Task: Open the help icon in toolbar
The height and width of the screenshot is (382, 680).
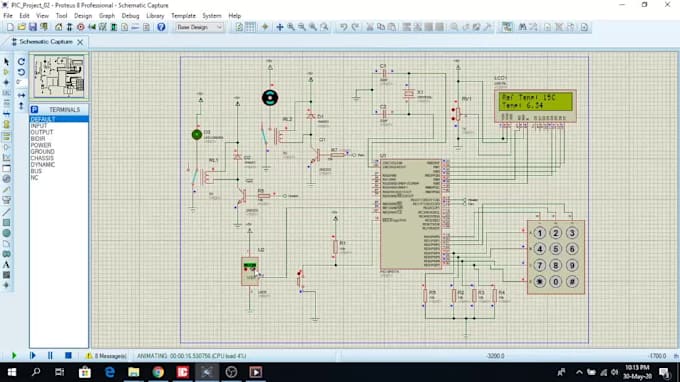Action: tap(161, 27)
